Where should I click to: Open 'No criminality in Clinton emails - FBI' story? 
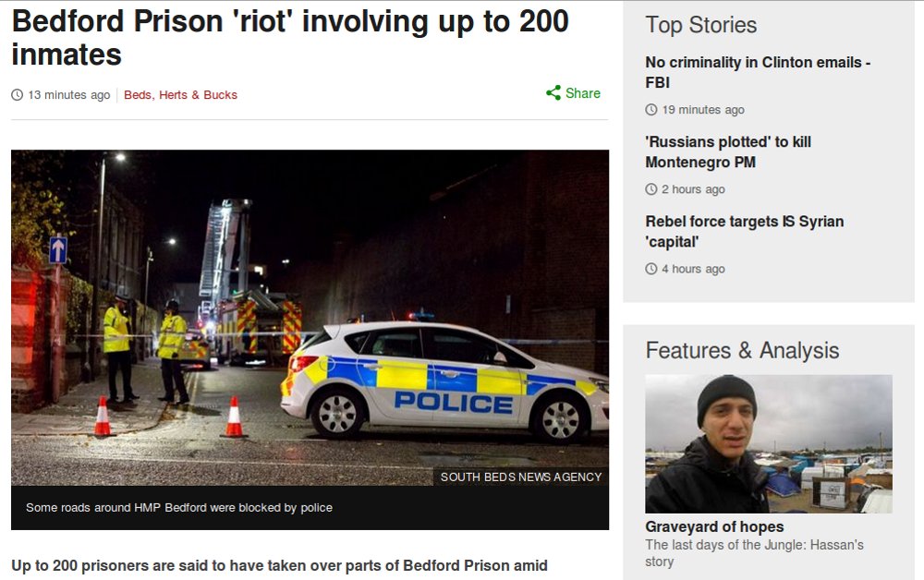click(x=758, y=72)
